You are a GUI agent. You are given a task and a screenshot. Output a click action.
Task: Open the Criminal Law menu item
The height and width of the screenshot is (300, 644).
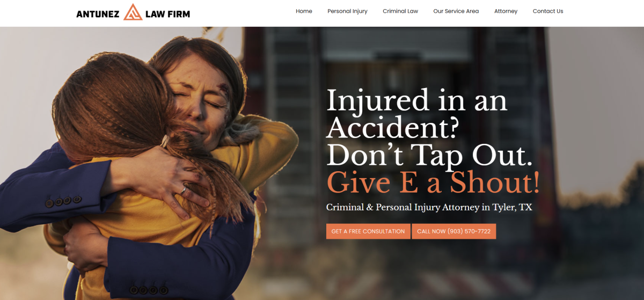point(400,11)
